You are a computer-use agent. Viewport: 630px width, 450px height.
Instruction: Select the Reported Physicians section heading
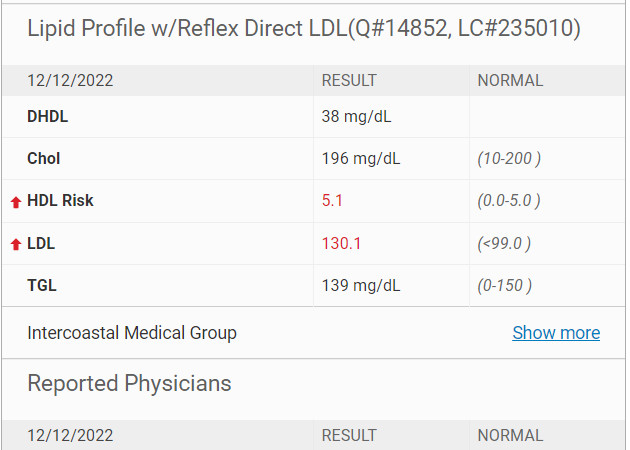pyautogui.click(x=129, y=383)
